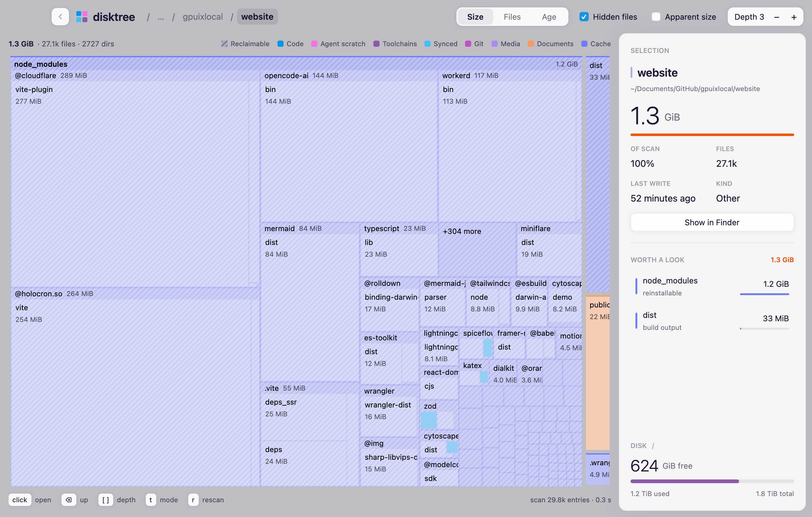The width and height of the screenshot is (812, 517).
Task: Click the brackets depth shortcut key
Action: pos(105,499)
